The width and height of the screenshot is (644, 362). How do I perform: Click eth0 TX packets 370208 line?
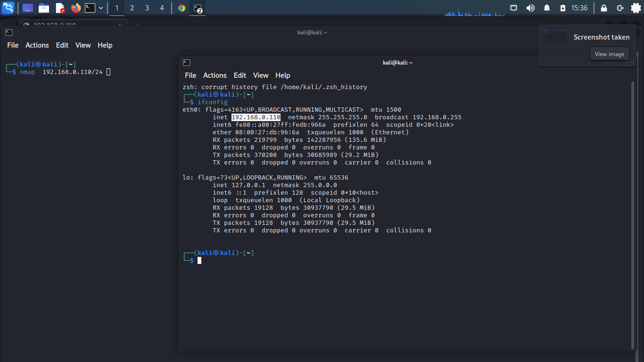click(x=296, y=155)
